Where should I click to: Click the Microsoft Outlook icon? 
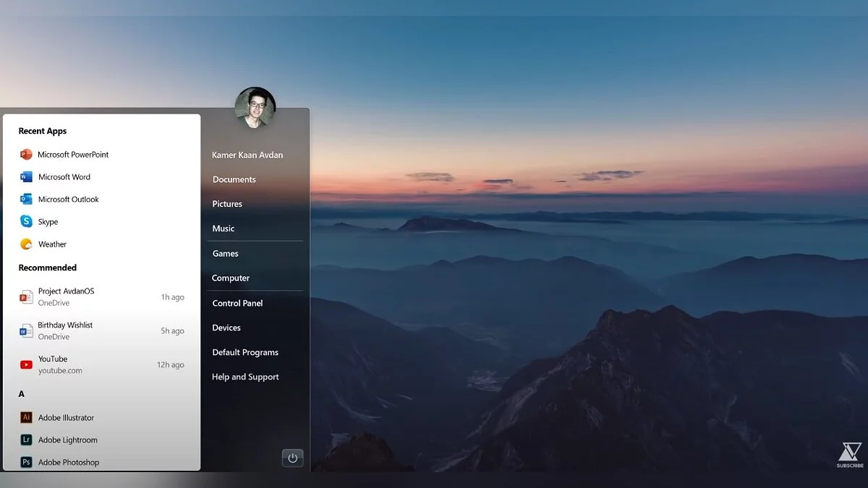[x=26, y=200]
